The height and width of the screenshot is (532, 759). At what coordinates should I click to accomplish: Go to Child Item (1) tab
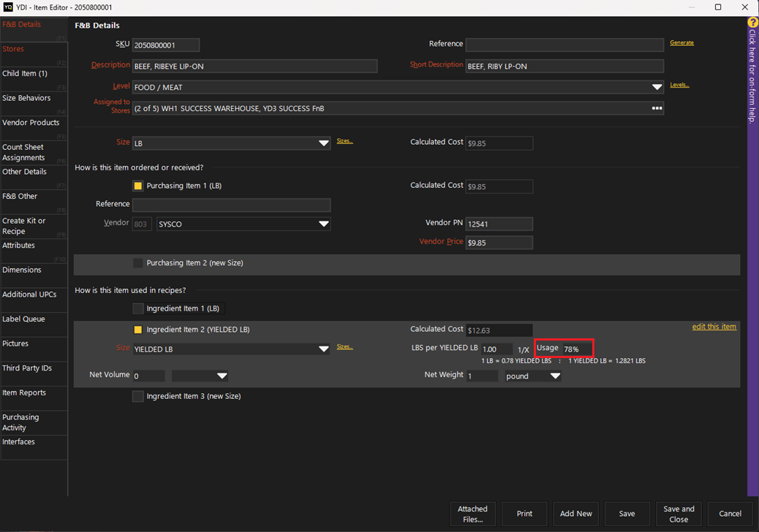(34, 79)
